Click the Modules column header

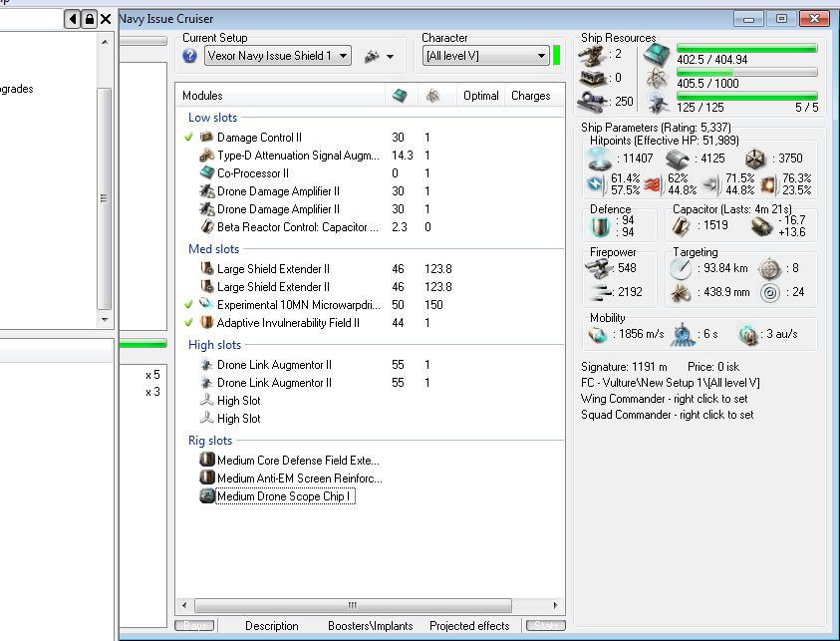click(x=280, y=96)
